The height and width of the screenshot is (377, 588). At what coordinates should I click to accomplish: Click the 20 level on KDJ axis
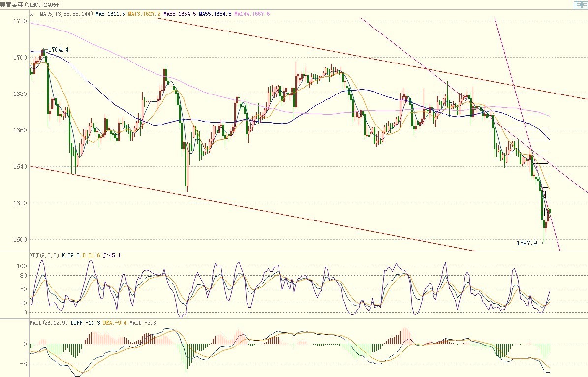pyautogui.click(x=23, y=303)
